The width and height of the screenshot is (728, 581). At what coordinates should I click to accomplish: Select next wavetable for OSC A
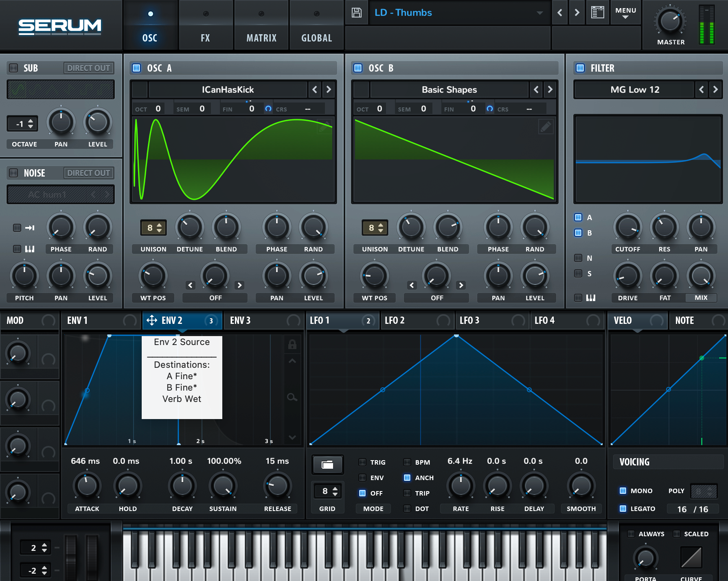(329, 90)
